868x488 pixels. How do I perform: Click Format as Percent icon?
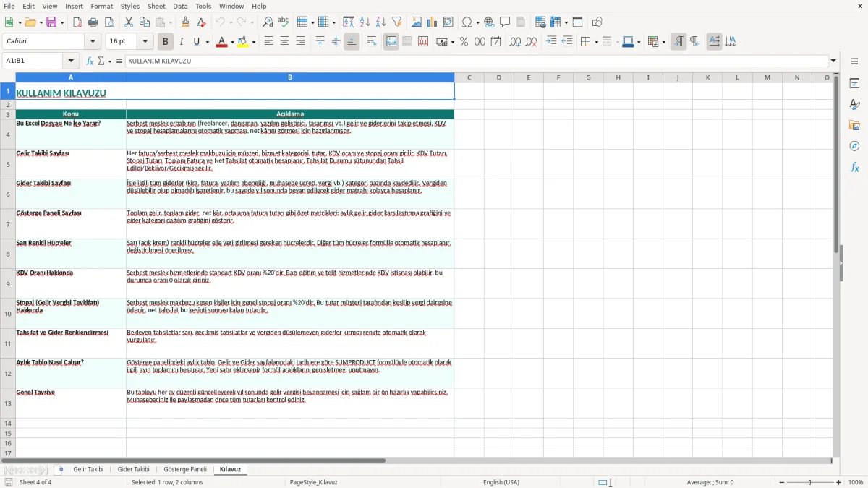pos(464,42)
